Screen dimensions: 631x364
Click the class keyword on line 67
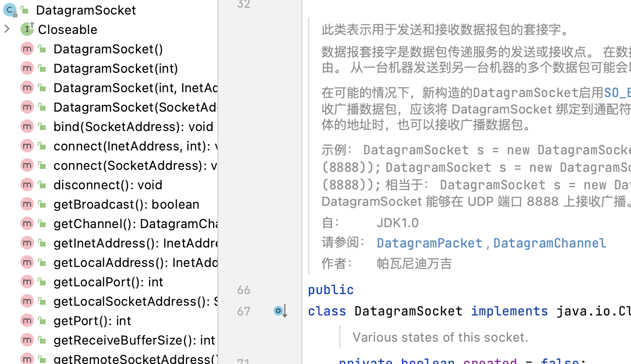pyautogui.click(x=327, y=311)
